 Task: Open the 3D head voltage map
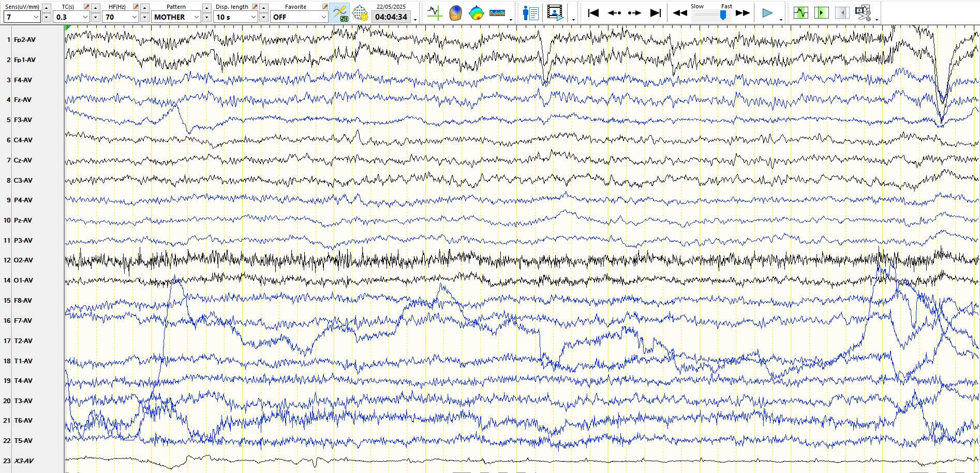455,12
